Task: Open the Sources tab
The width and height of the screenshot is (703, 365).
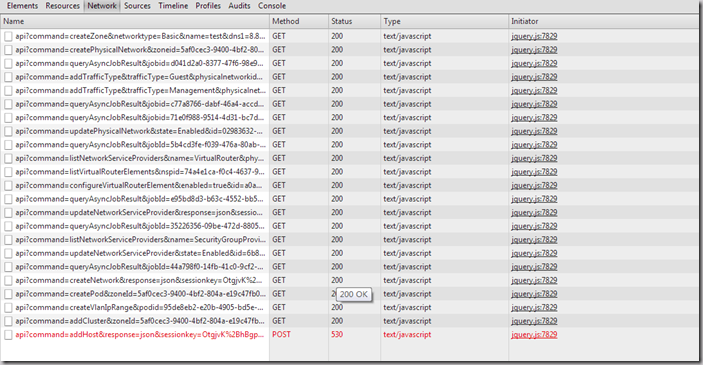Action: [137, 6]
